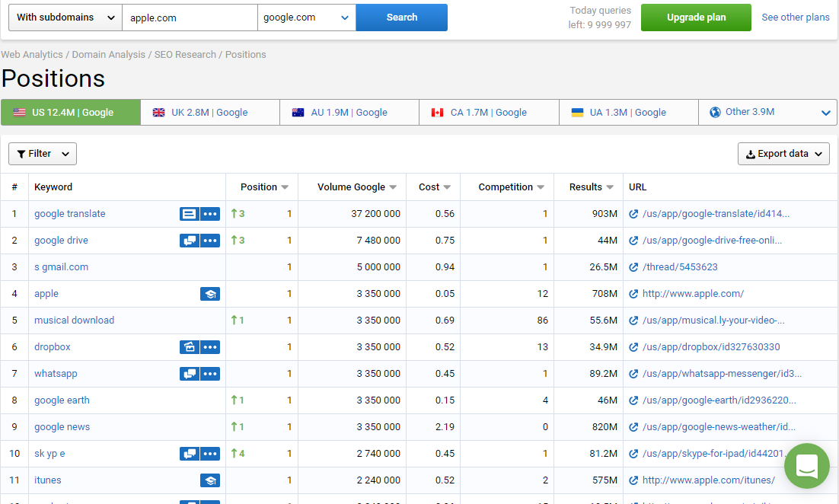Open external link icon for /thread/5453623
The height and width of the screenshot is (504, 839).
(633, 267)
